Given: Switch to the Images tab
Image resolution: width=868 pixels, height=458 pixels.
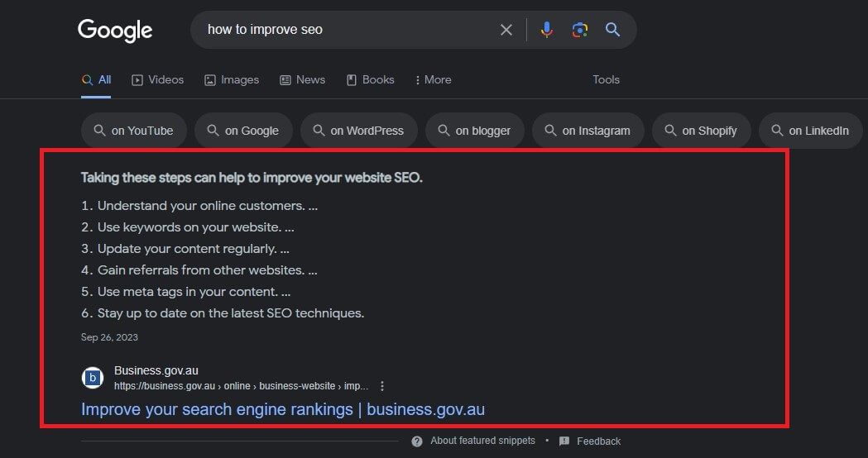Looking at the screenshot, I should 232,79.
